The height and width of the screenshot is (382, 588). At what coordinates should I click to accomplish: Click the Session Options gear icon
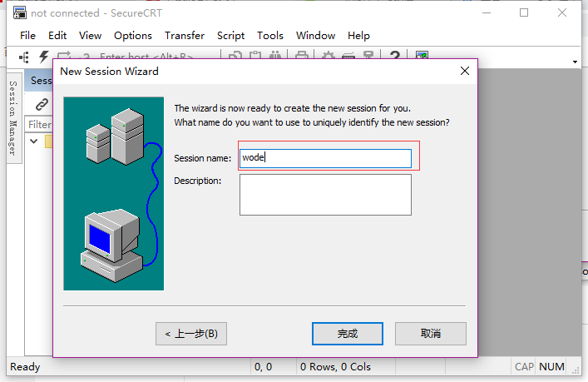(x=329, y=55)
